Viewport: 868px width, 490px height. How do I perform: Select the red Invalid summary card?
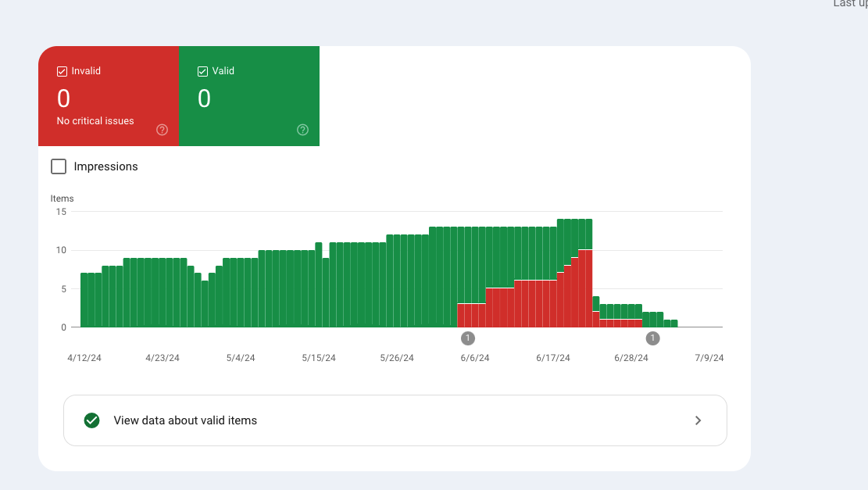coord(109,96)
